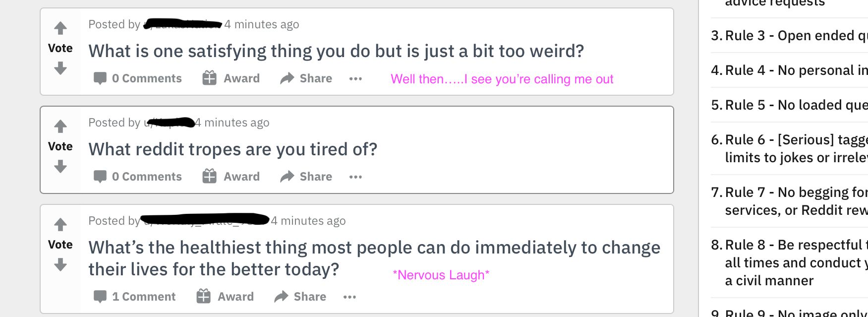
Task: Open the overflow menu on the first post
Action: [355, 78]
